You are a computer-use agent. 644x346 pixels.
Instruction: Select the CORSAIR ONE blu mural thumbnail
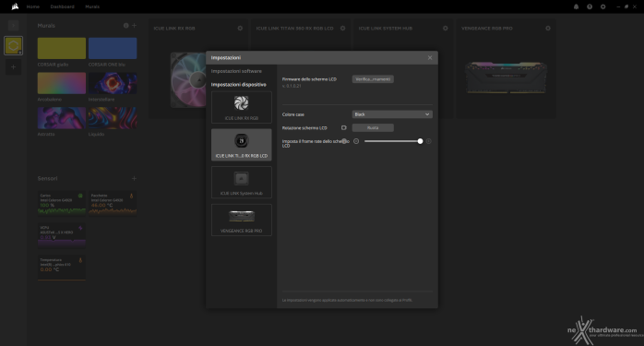pos(113,48)
